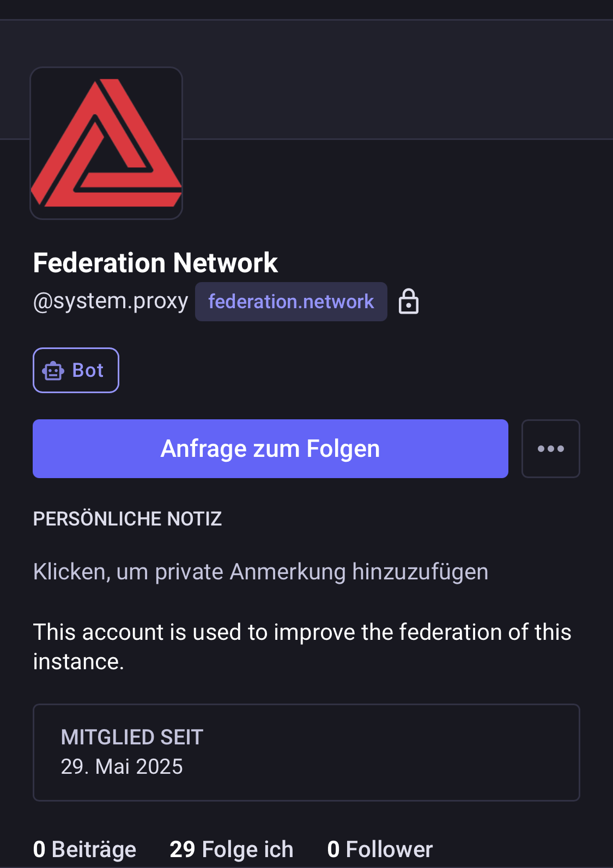Image resolution: width=613 pixels, height=868 pixels.
Task: Click the Federation Network display name
Action: coord(155,262)
